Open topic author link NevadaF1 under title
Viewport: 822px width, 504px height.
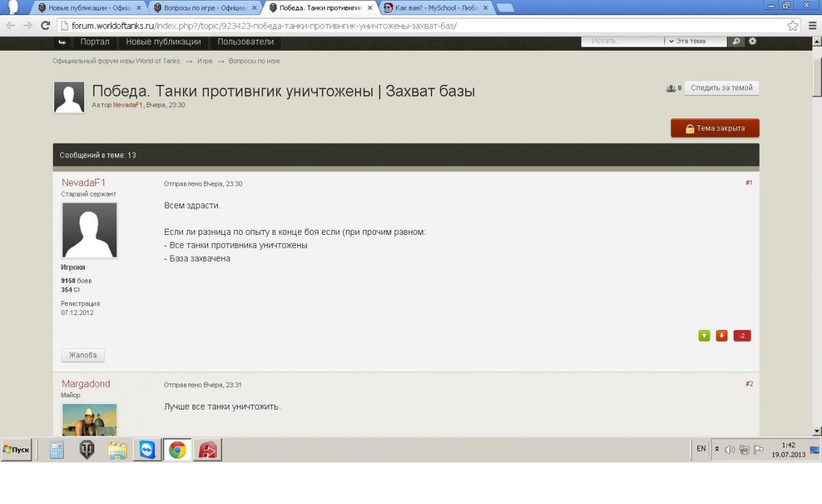coord(128,105)
